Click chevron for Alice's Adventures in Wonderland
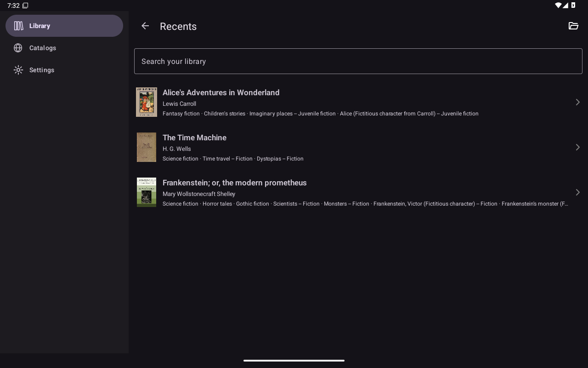 pos(577,102)
